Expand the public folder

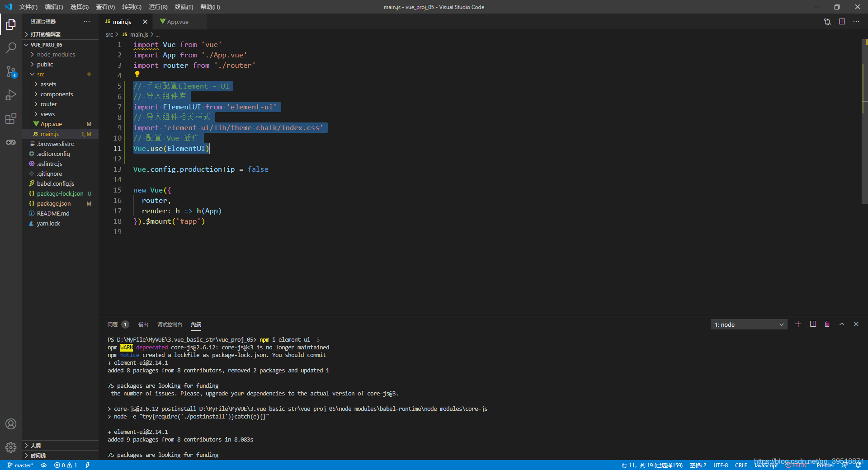60,64
